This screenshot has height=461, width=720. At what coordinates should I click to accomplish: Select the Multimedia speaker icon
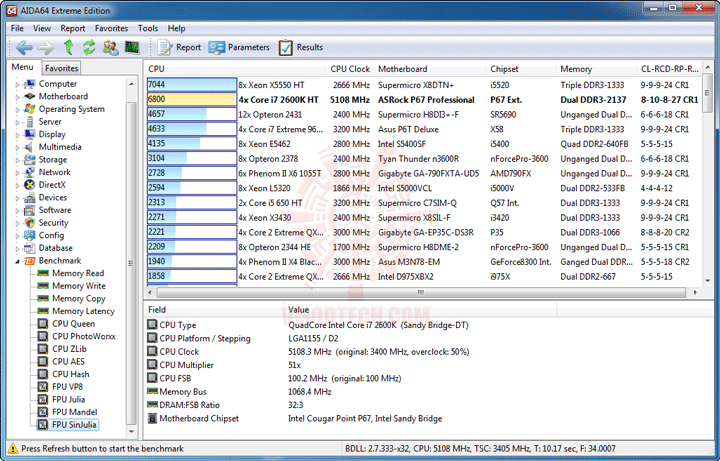pyautogui.click(x=30, y=147)
